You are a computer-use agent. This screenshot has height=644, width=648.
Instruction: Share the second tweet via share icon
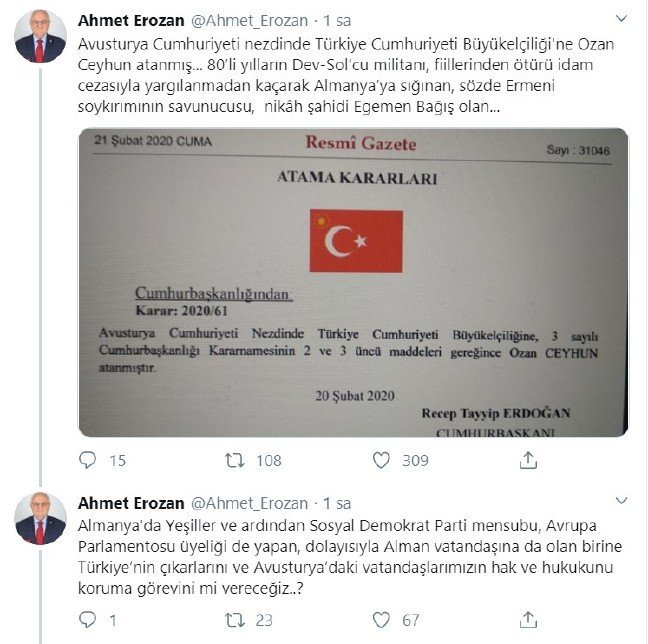tap(528, 620)
